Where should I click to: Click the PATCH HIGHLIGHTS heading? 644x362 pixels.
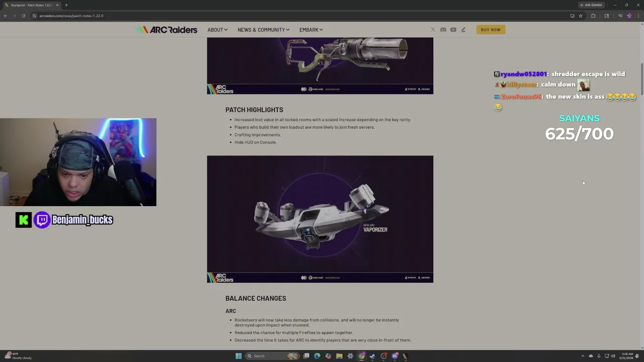click(x=254, y=110)
